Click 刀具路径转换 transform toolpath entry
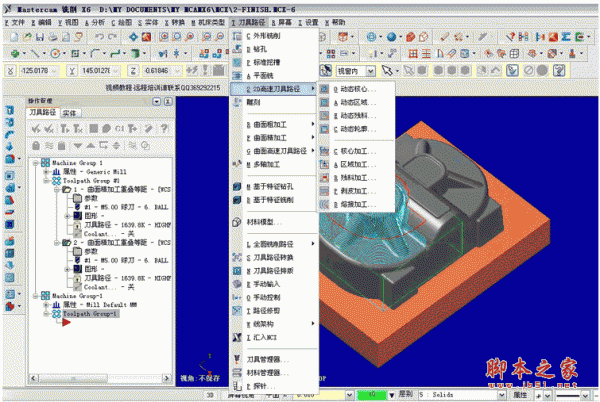This screenshot has width=600, height=402. pyautogui.click(x=274, y=257)
